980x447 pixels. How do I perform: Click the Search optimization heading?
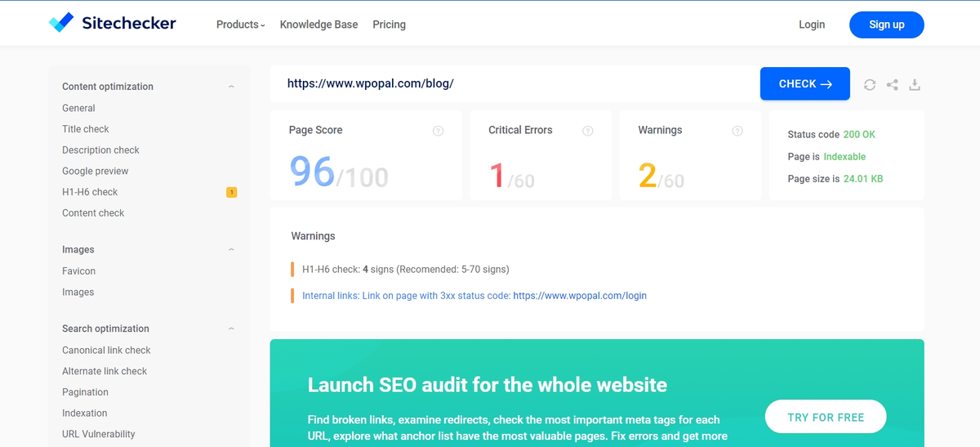click(105, 329)
